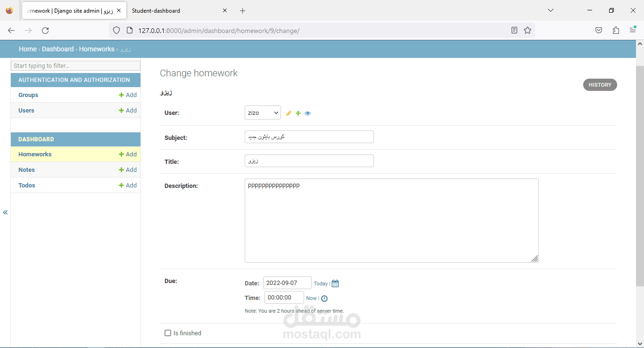Image resolution: width=644 pixels, height=348 pixels.
Task: Toggle reader view icon in address bar
Action: coord(514,30)
